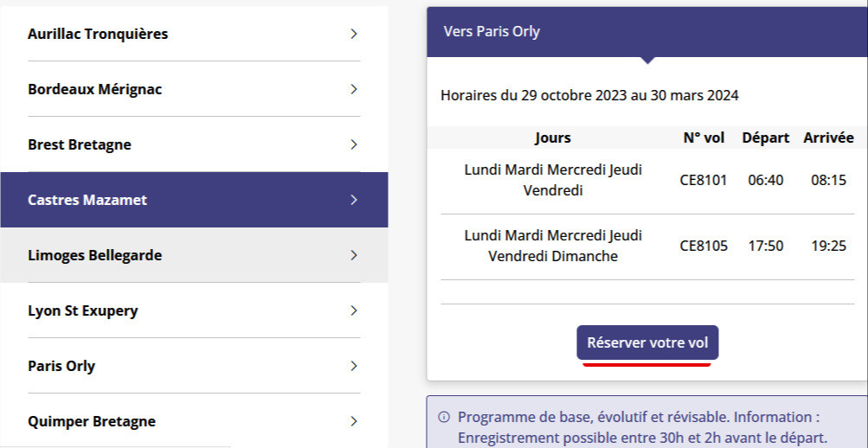Select Quimper Bretagne airport entry
Viewport: 868px width, 448px height.
tap(194, 421)
